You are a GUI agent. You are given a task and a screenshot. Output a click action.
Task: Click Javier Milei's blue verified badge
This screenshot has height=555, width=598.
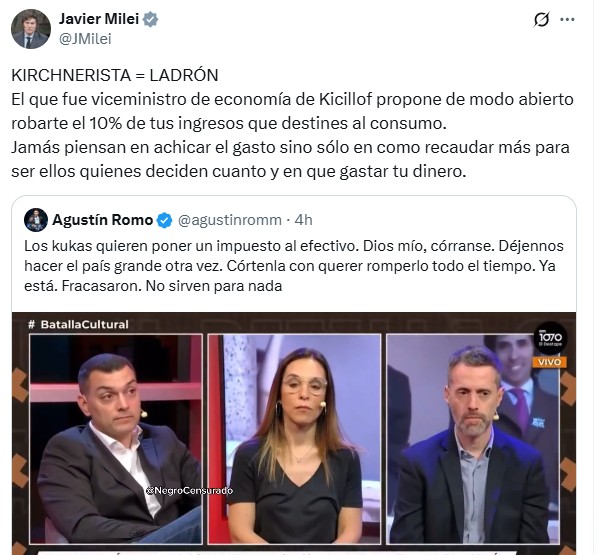tap(150, 19)
